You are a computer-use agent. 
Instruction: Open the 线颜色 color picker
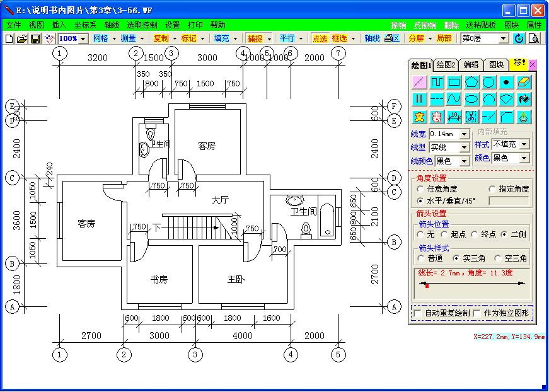coord(465,159)
